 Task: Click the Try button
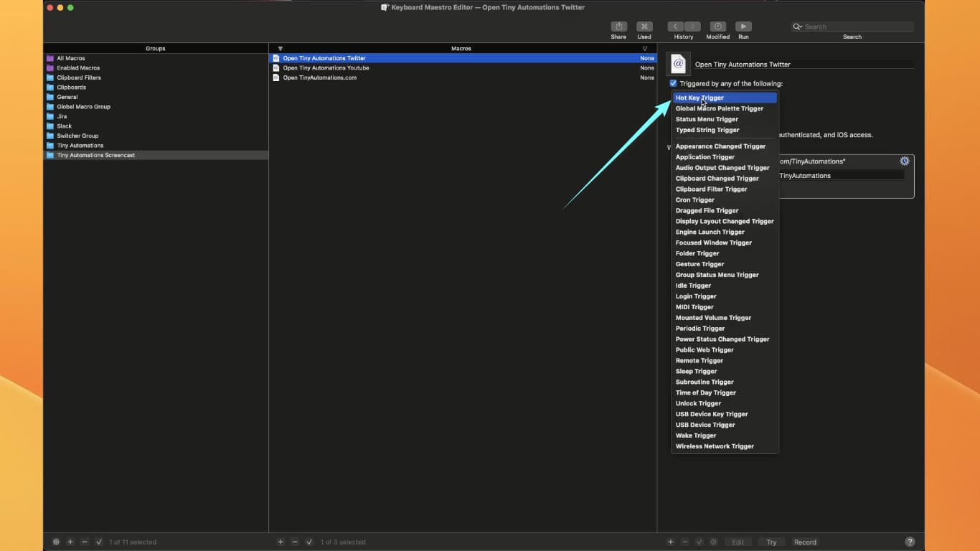coord(771,542)
